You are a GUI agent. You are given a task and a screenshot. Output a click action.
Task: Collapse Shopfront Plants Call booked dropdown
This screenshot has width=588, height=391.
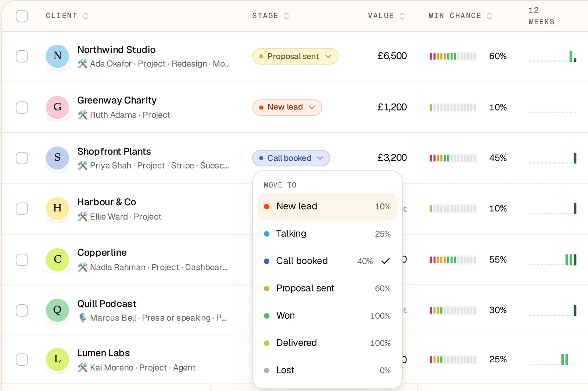click(291, 158)
